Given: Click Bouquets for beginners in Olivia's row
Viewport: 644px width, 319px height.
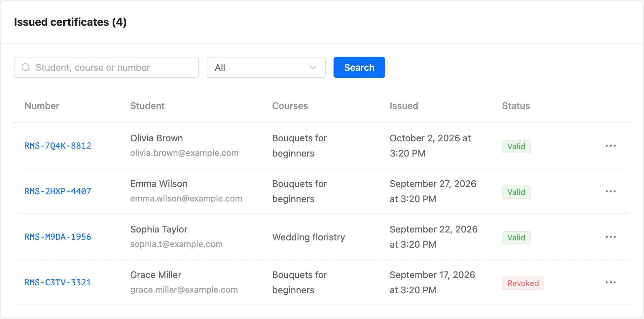Looking at the screenshot, I should click(300, 146).
